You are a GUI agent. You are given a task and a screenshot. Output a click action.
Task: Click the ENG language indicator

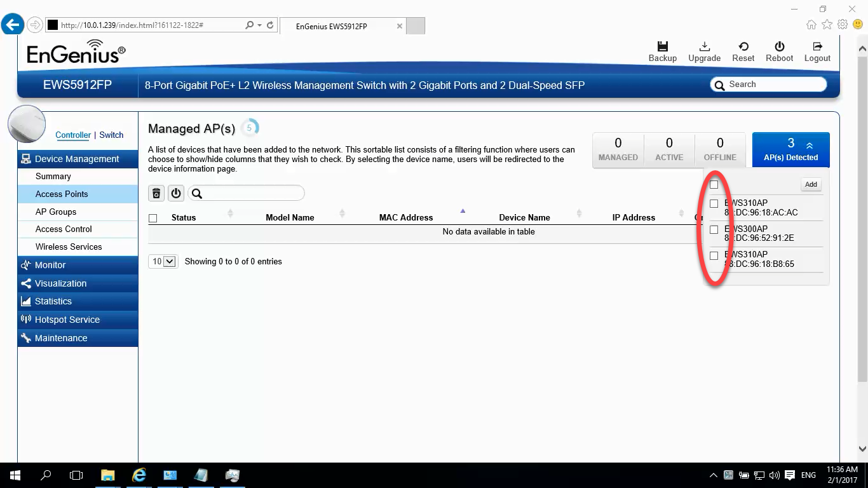pyautogui.click(x=808, y=475)
